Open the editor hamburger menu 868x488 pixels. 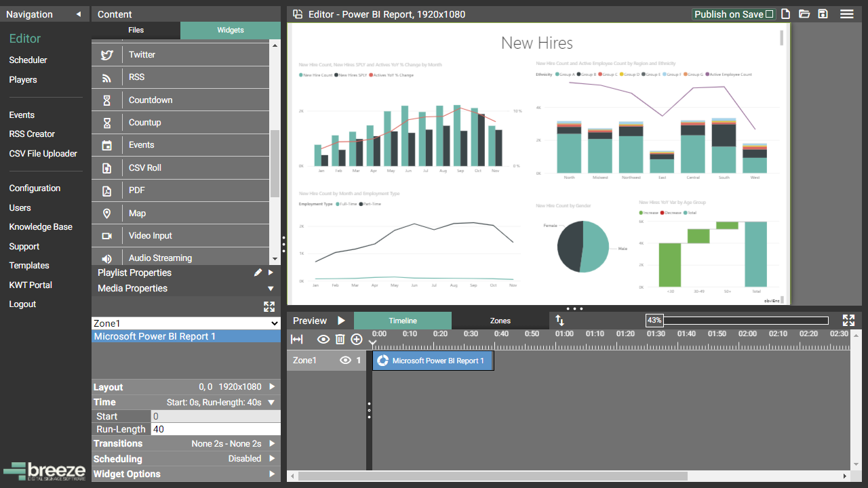tap(847, 14)
